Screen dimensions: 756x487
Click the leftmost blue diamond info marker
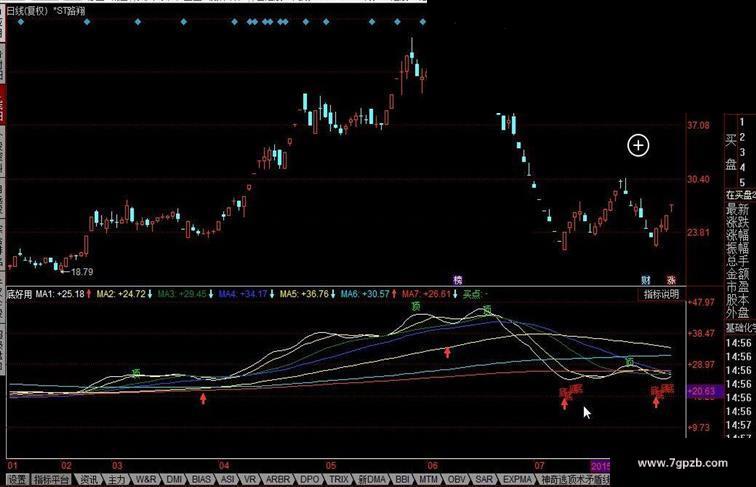[x=21, y=22]
